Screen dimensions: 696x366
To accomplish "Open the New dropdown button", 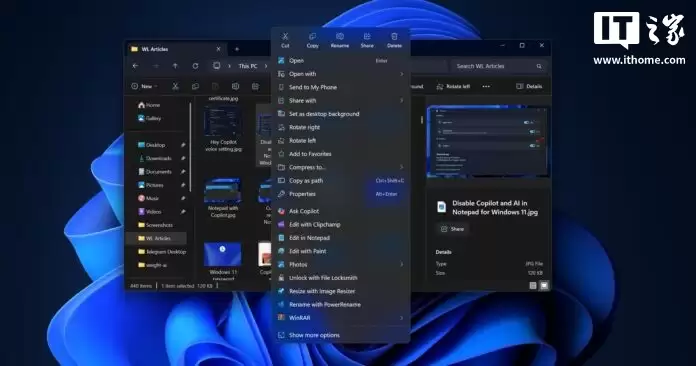I will tap(145, 87).
